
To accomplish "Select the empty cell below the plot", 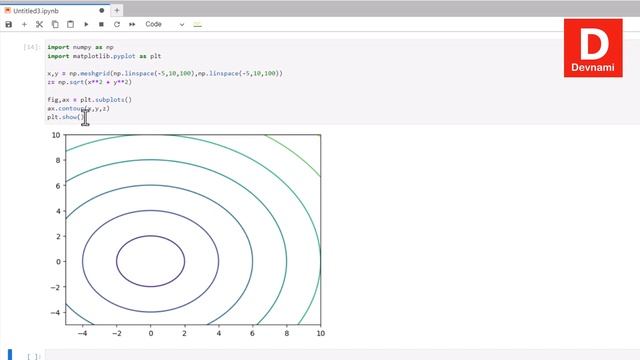I will click(342, 355).
